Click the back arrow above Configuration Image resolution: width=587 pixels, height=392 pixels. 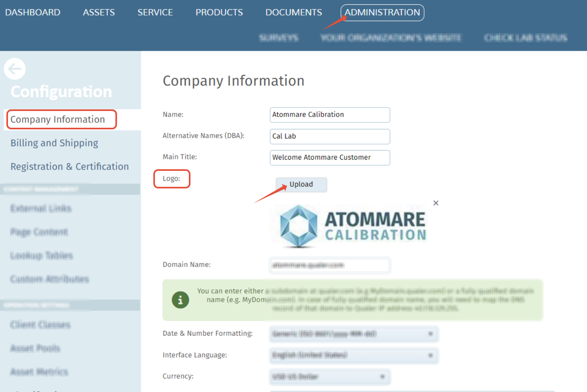(15, 69)
